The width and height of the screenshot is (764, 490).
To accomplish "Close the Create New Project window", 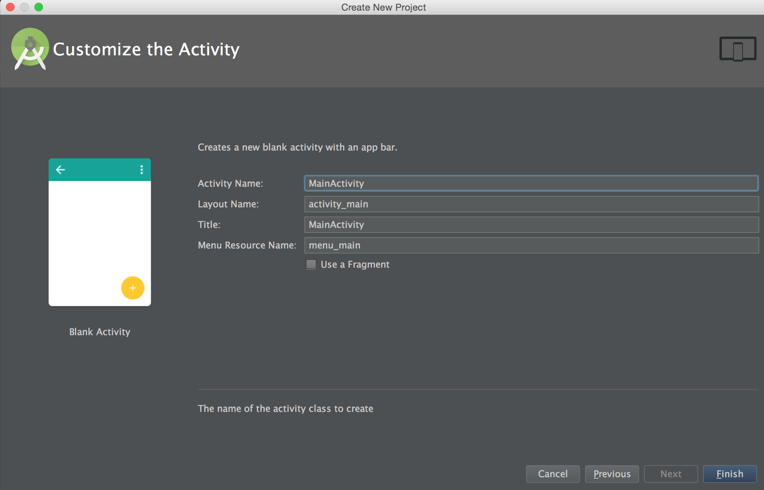I will point(10,7).
